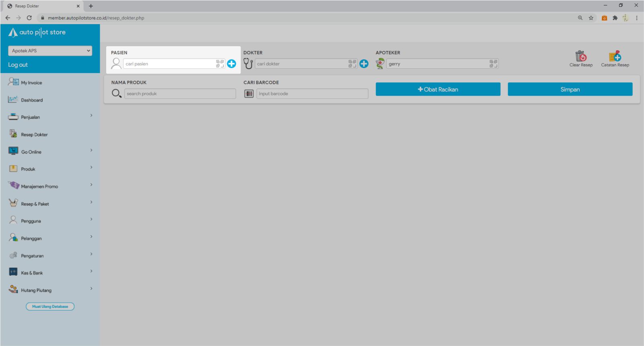The width and height of the screenshot is (644, 346).
Task: Scan QR code icon in Pasien field
Action: click(x=220, y=64)
